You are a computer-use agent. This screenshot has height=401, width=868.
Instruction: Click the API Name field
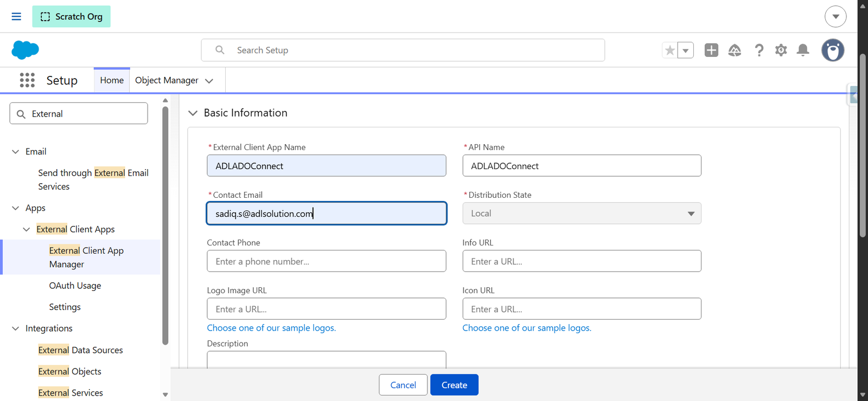click(x=582, y=166)
